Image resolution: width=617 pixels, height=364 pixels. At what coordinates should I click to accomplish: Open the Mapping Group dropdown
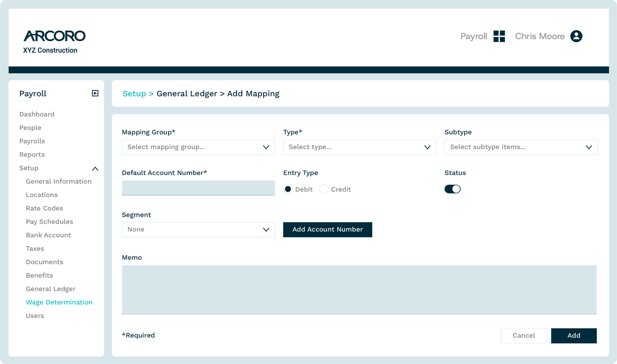click(x=198, y=147)
